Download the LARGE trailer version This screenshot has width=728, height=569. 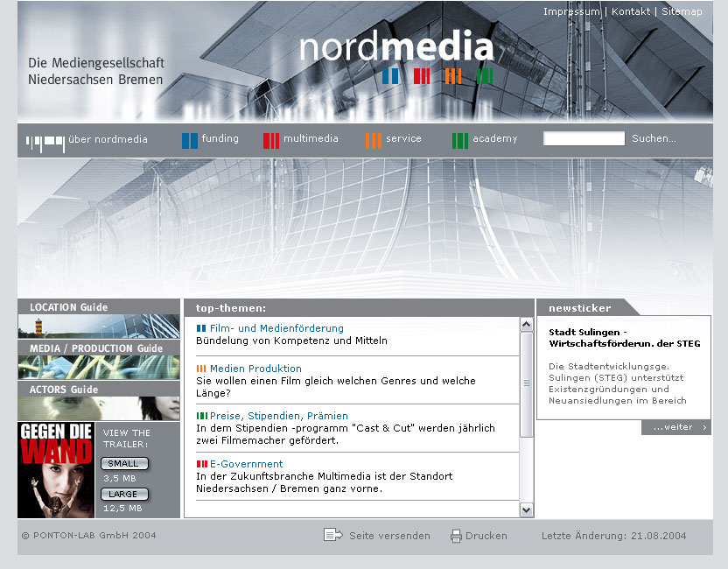click(124, 495)
